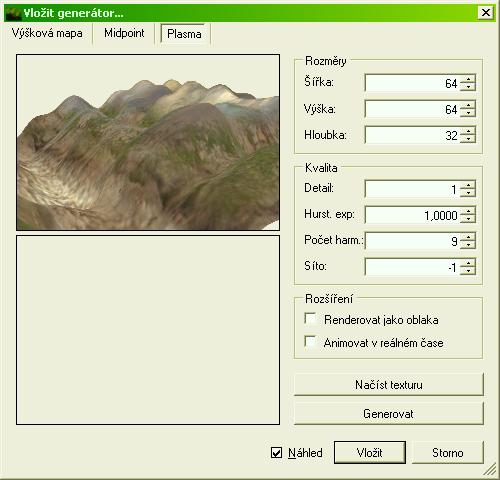Increase Detail with the up arrow
The image size is (500, 480).
468,185
